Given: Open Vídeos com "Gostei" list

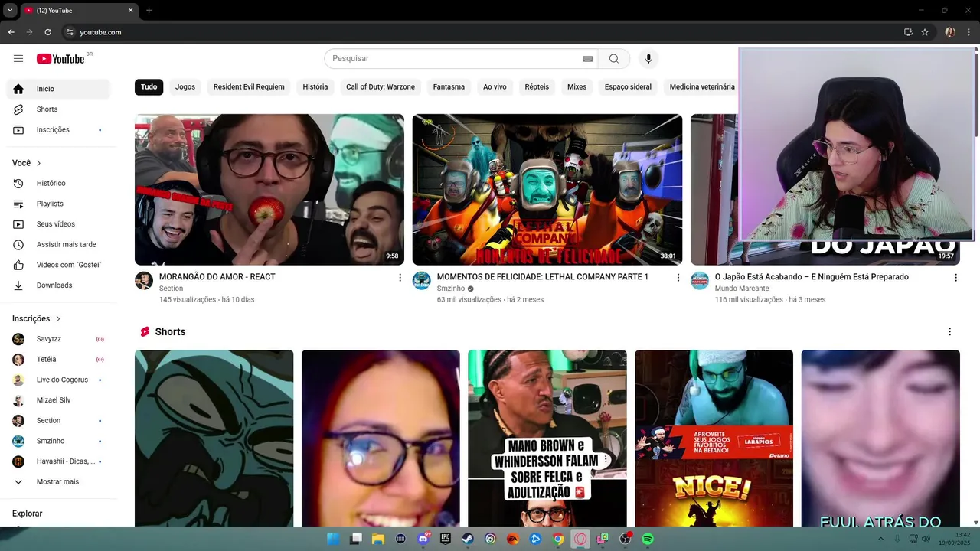Looking at the screenshot, I should click(58, 265).
